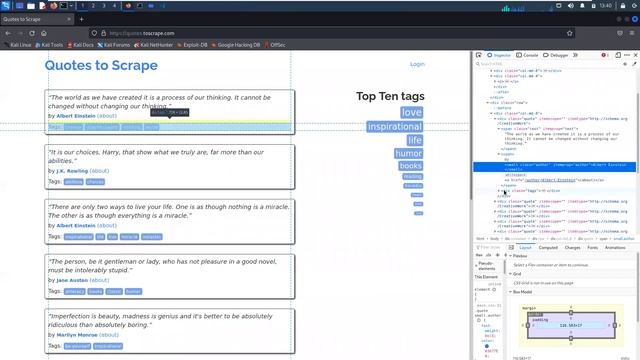Open the Layout tab
Screen dimensions: 640x360
[525, 247]
